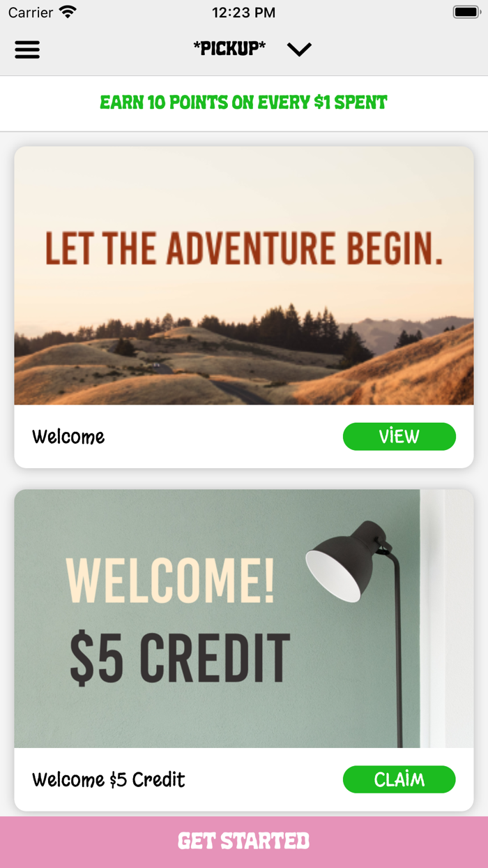Tap the Carrier label in the status bar
This screenshot has width=488, height=868.
point(31,13)
